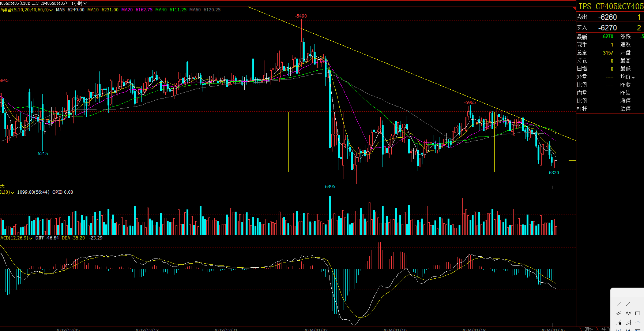Image resolution: width=644 pixels, height=331 pixels.
Task: Open the VOL indicator dropdown
Action: click(12, 193)
